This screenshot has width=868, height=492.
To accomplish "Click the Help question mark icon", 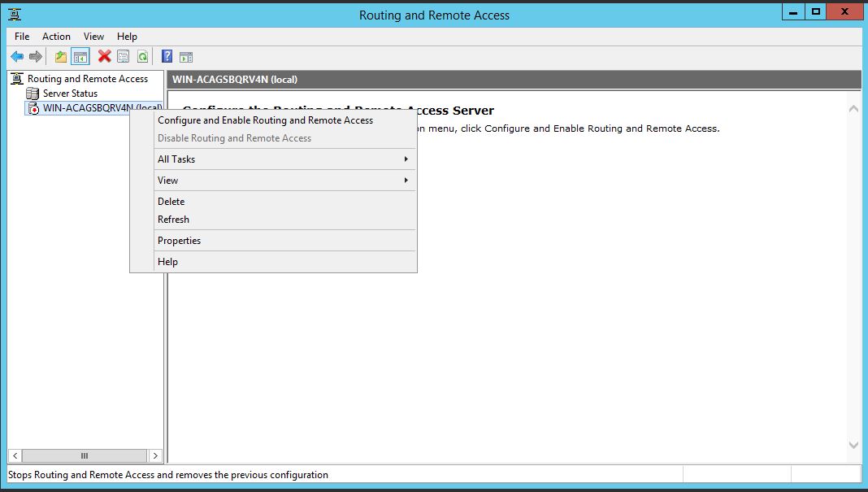I will click(x=167, y=56).
